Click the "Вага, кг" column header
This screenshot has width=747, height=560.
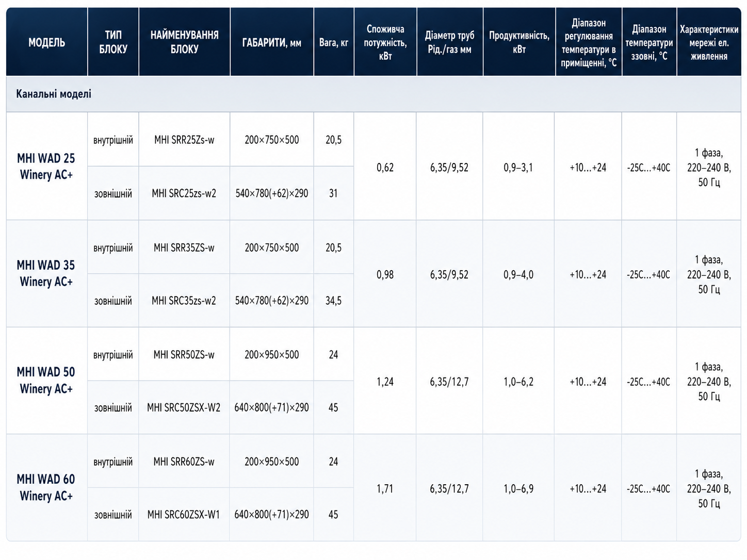(x=334, y=42)
